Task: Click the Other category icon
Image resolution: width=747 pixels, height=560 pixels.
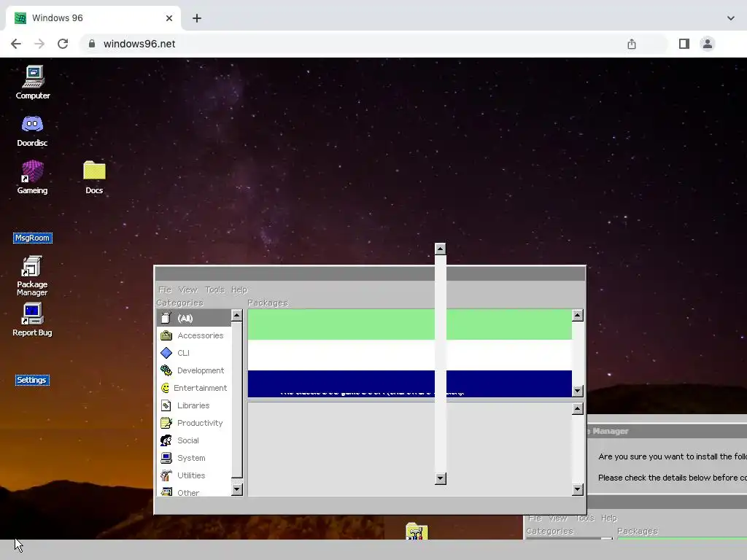Action: [166, 492]
